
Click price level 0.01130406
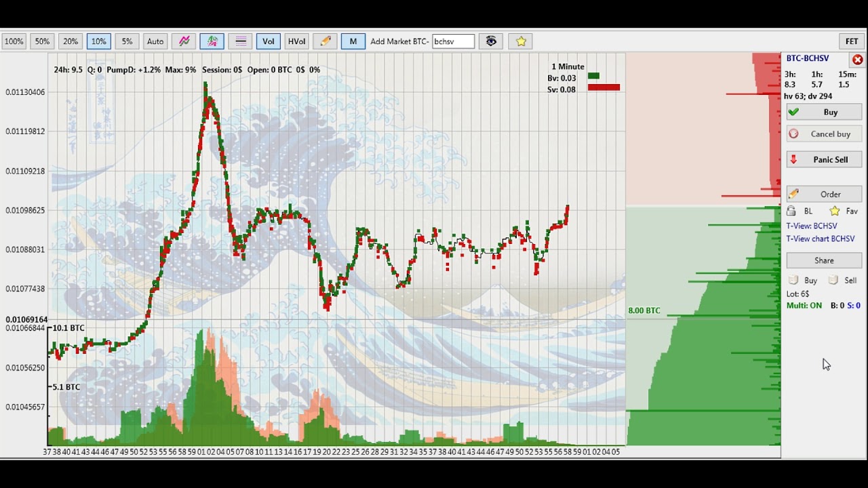click(25, 92)
